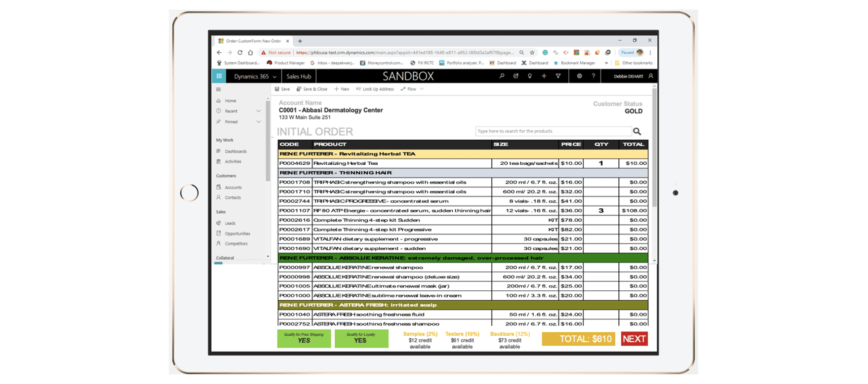Open a new browser tab

(x=300, y=41)
